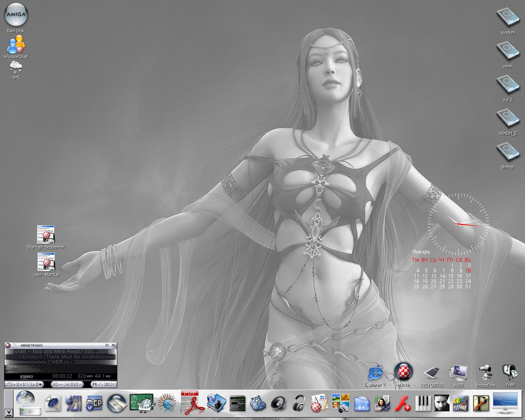The image size is (525, 420).
Task: Click the notepad with boing ball dock icon
Action: click(320, 404)
